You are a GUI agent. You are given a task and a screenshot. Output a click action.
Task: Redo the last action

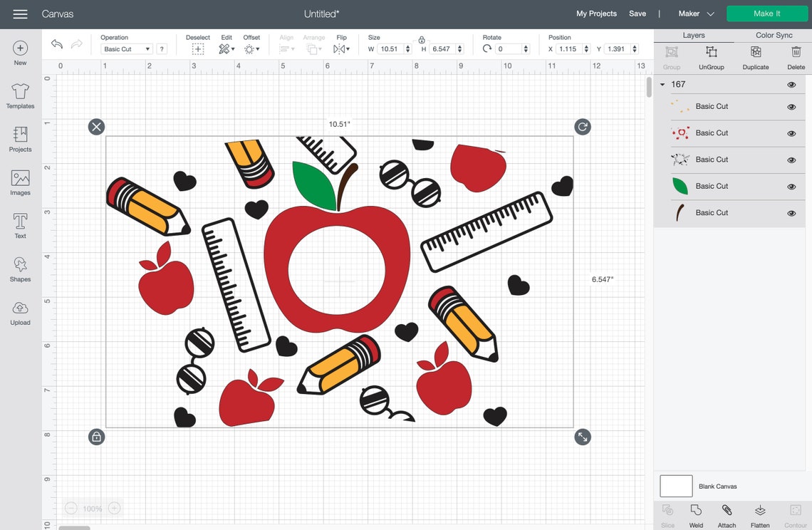point(77,44)
